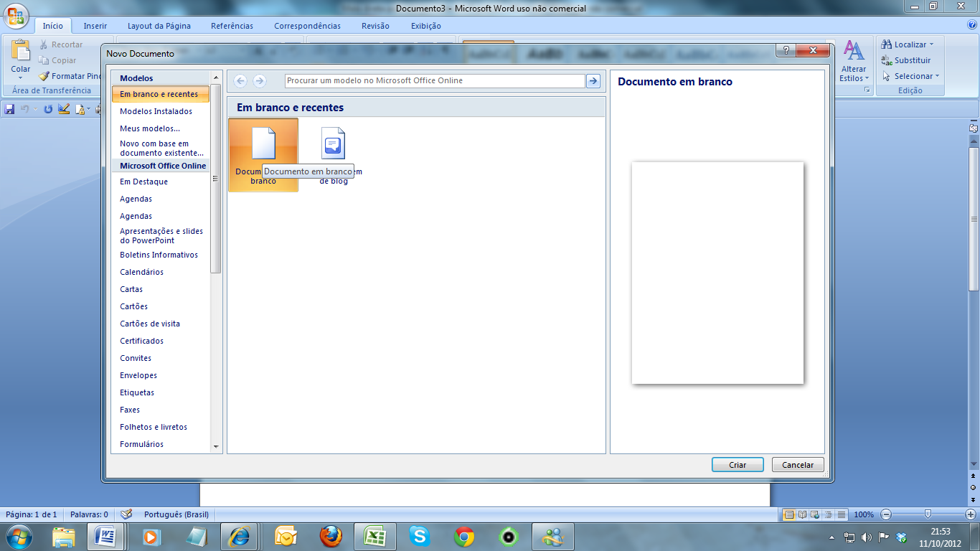Open the Referências ribbon tab
Image resolution: width=980 pixels, height=551 pixels.
(232, 26)
